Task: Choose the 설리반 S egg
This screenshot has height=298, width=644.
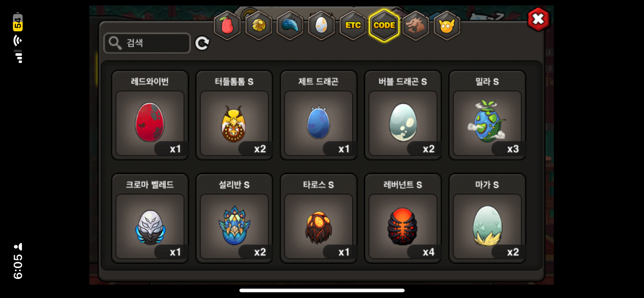Action: pos(234,218)
